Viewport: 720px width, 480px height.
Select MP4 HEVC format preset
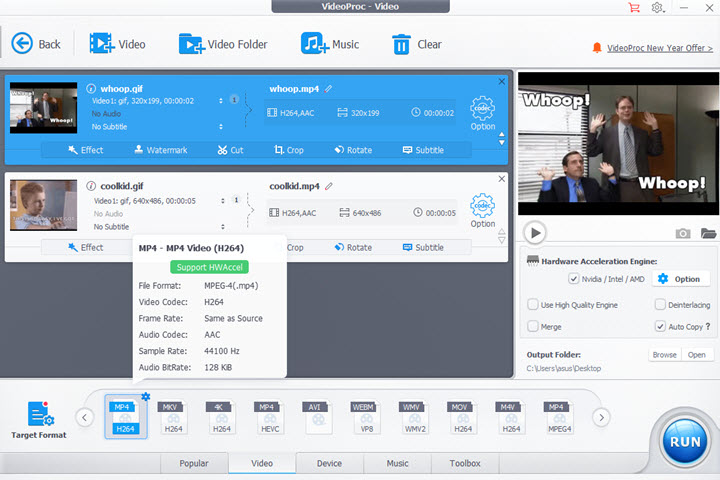(x=270, y=417)
